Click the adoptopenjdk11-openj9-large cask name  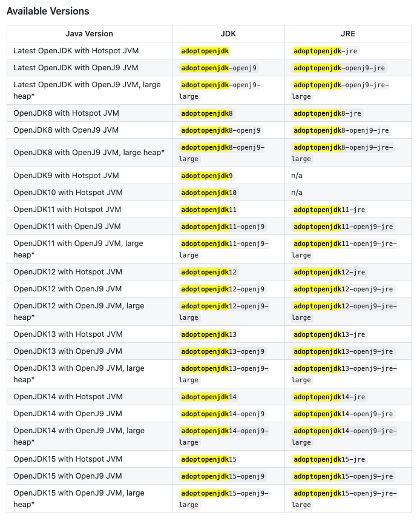coord(224,250)
